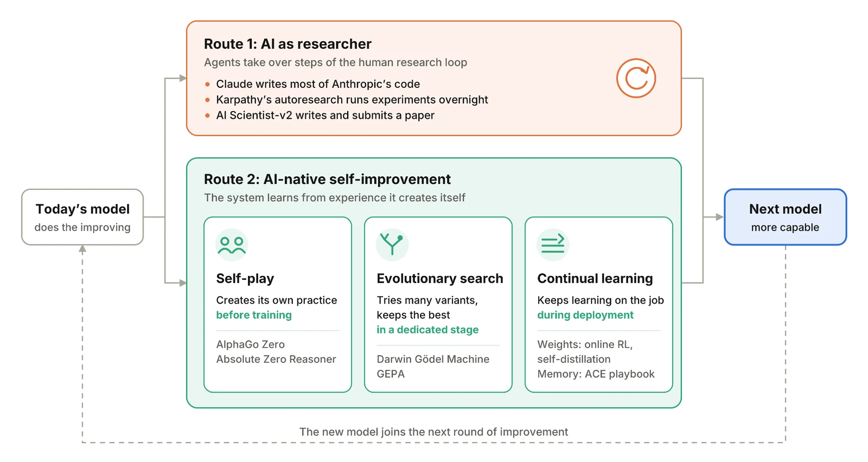This screenshot has width=868, height=462.
Task: Click the 'Evolutionary search' card title
Action: [440, 279]
